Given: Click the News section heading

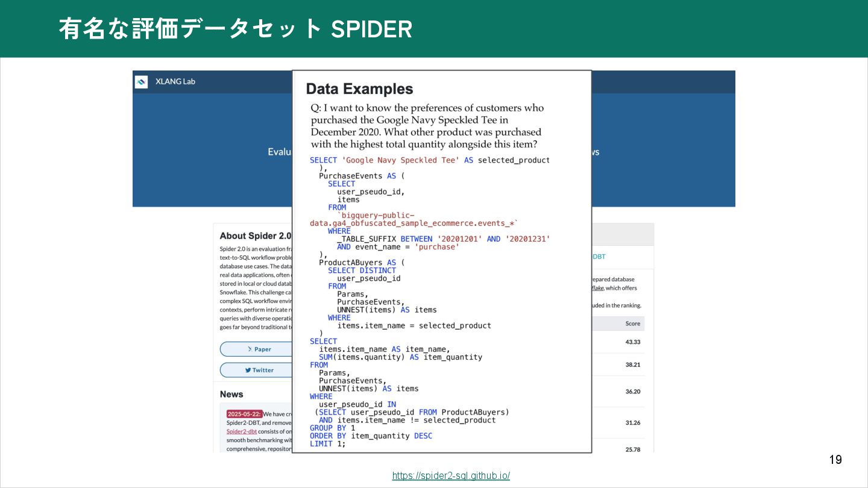Looking at the screenshot, I should 231,394.
